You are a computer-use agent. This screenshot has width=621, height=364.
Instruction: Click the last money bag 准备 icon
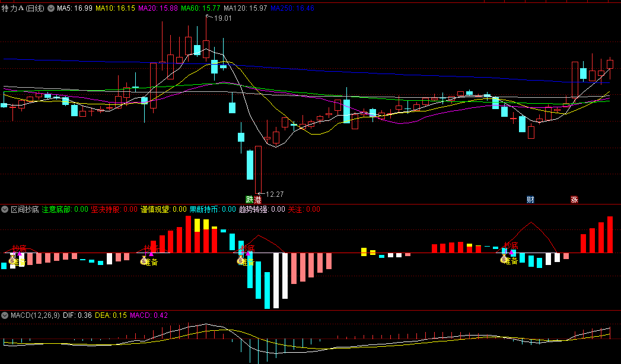[504, 259]
